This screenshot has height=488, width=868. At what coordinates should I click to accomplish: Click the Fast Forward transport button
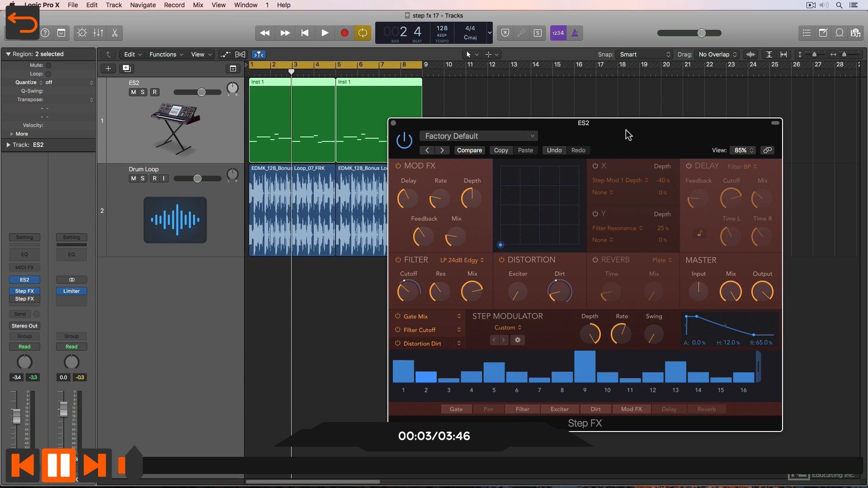285,33
